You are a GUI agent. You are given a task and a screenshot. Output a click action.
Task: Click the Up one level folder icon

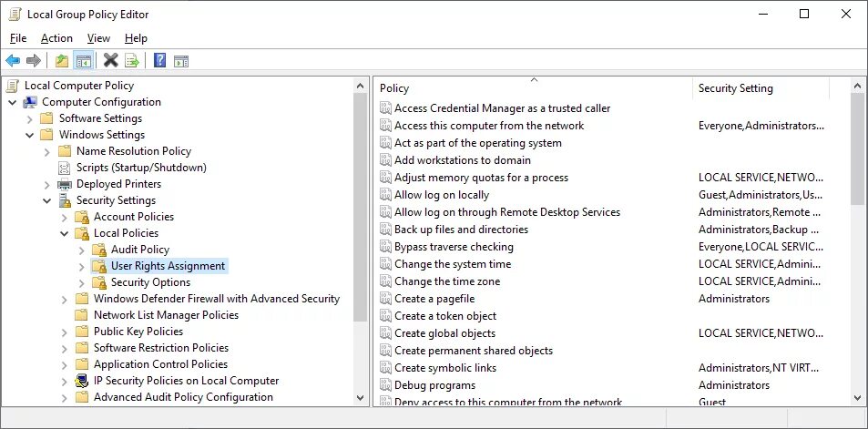(61, 61)
